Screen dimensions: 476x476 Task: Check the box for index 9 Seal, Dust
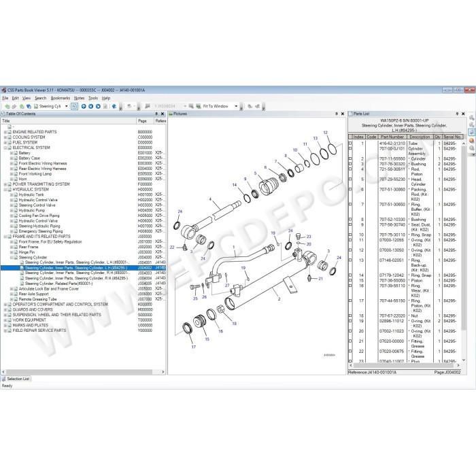(350, 224)
